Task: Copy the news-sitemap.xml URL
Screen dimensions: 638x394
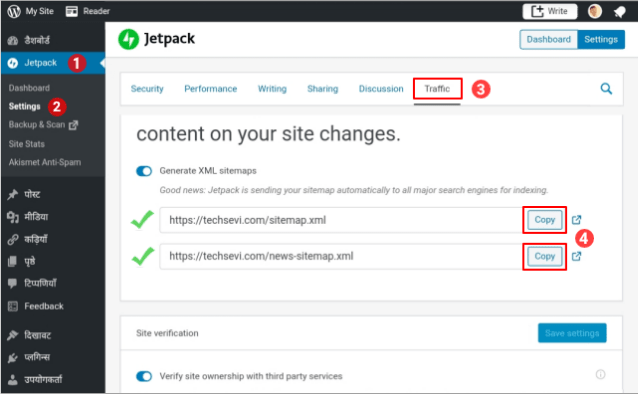Action: [x=544, y=256]
